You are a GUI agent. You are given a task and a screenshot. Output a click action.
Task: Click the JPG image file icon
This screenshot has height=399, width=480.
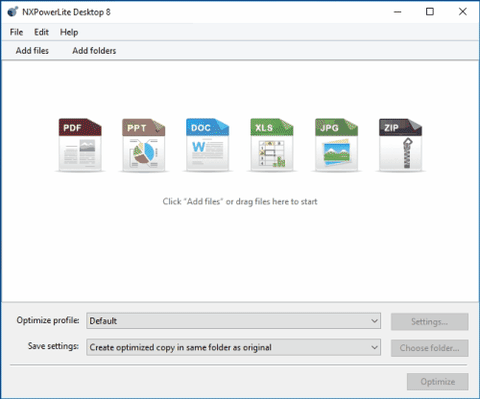[x=336, y=145]
